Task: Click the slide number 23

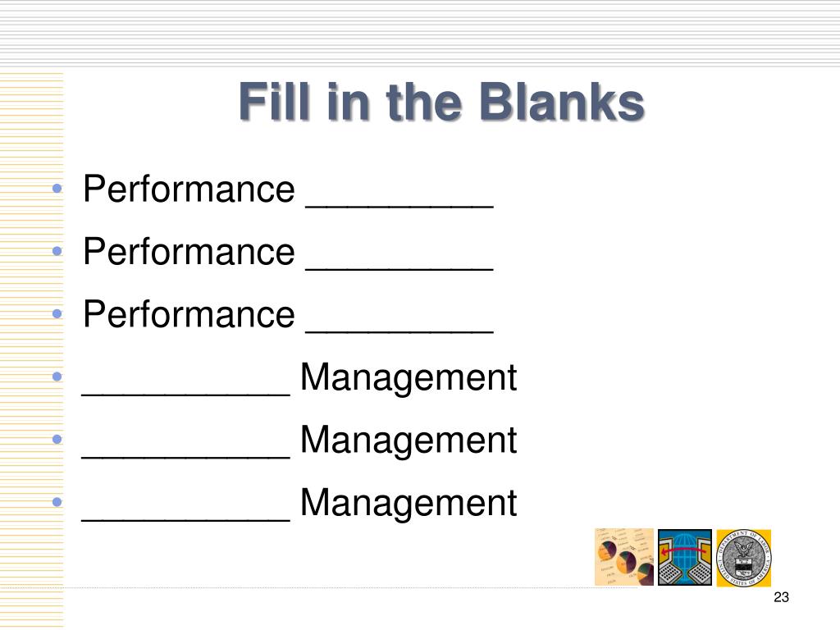Action: tap(781, 597)
